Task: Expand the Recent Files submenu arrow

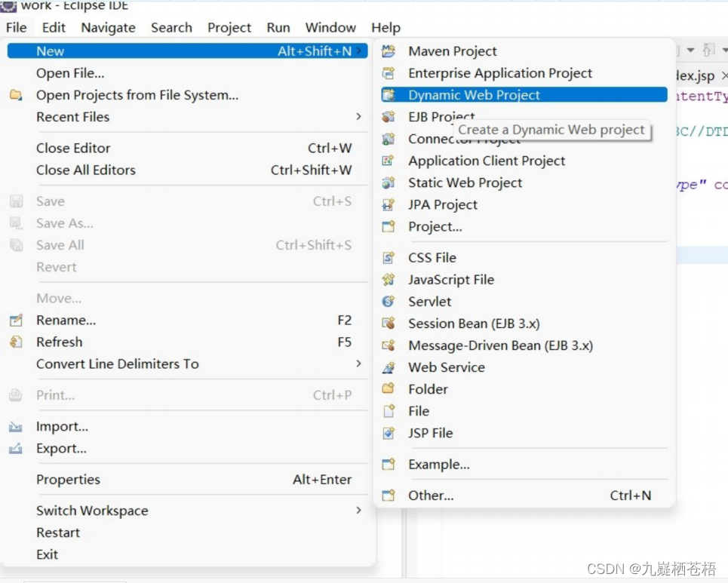Action: [x=358, y=116]
